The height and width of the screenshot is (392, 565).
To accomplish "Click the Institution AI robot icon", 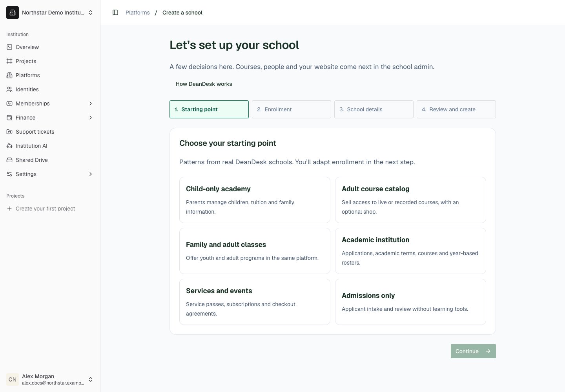I will (9, 146).
